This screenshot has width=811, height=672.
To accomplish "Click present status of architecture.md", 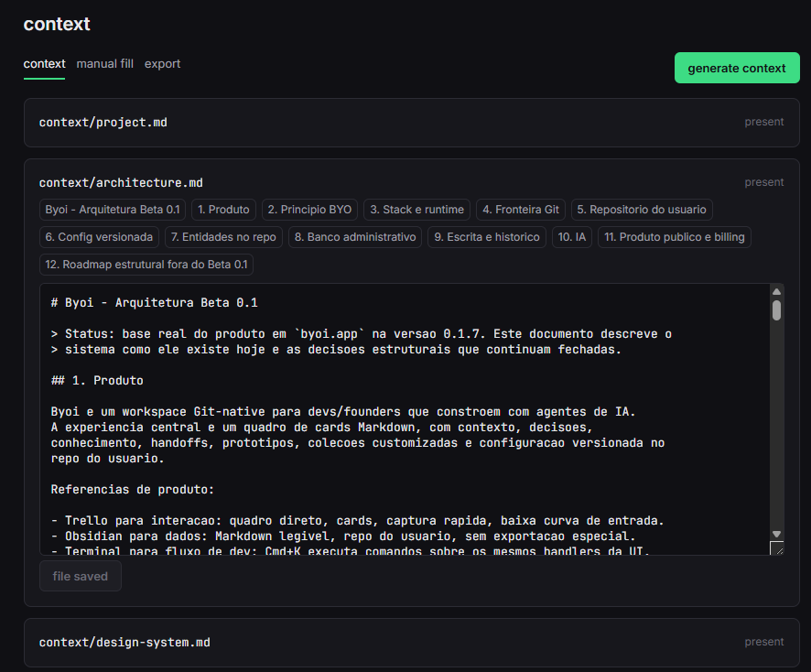I will click(x=764, y=182).
